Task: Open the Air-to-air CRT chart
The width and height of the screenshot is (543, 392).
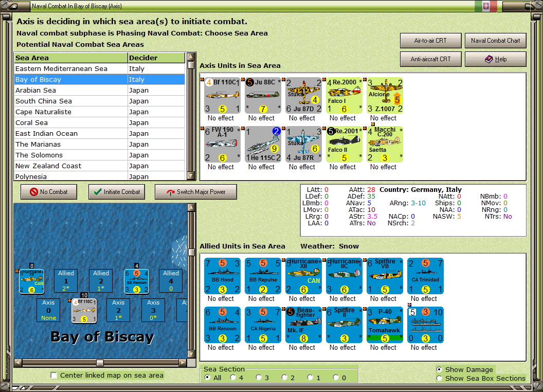Action: click(x=430, y=41)
